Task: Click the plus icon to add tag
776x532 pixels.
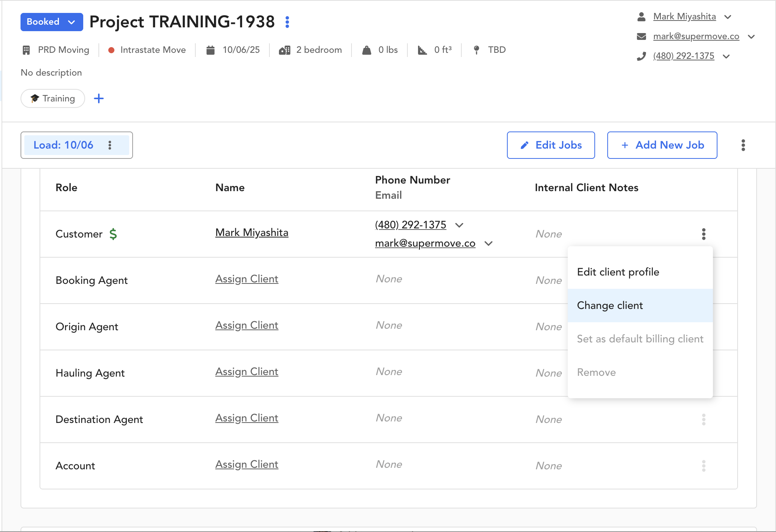Action: coord(99,98)
